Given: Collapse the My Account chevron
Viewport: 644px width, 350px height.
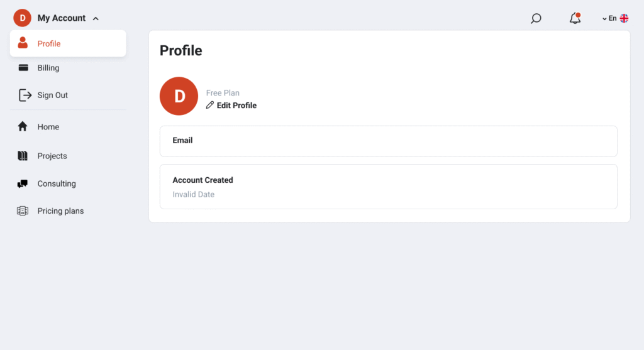Looking at the screenshot, I should click(96, 19).
